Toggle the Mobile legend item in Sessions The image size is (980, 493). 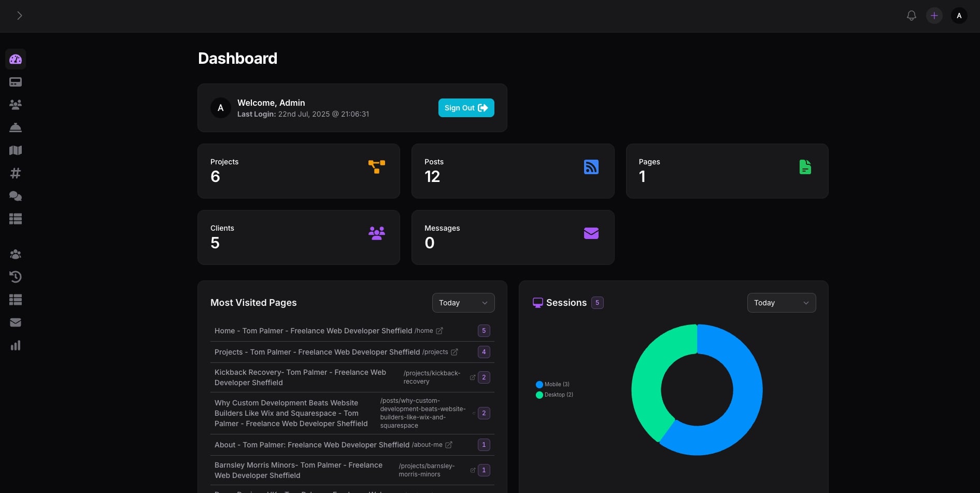click(552, 384)
